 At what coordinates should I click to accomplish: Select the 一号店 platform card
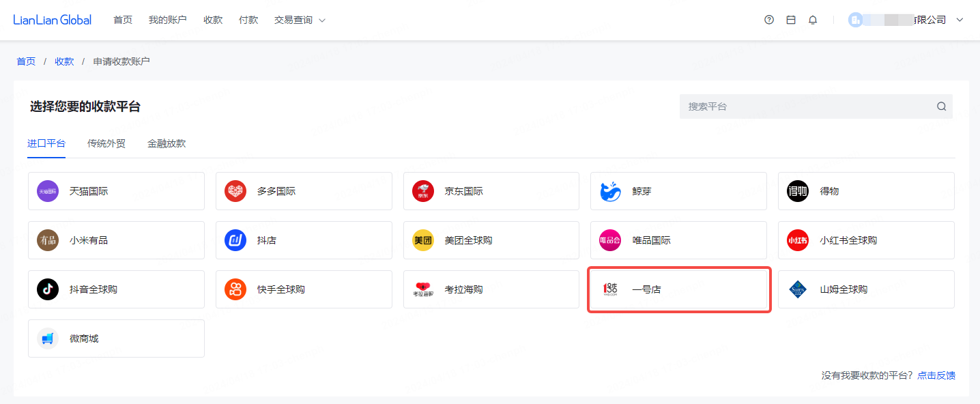[679, 289]
